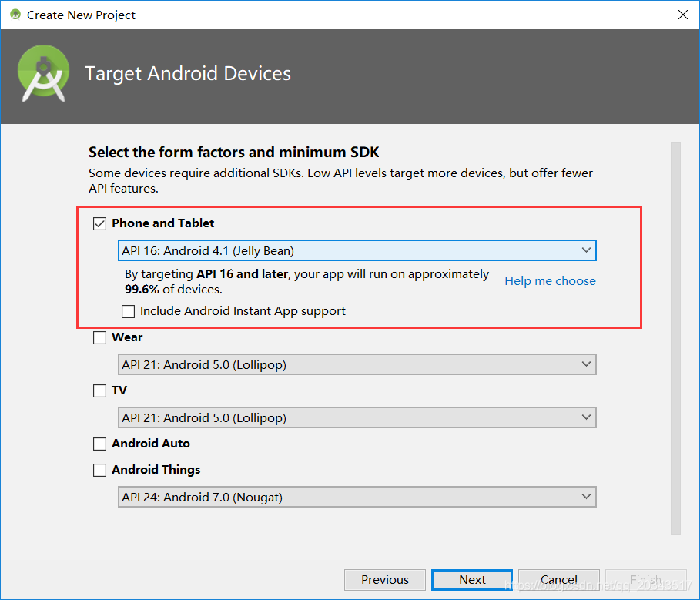Click the small Android icon in title bar

click(x=15, y=15)
